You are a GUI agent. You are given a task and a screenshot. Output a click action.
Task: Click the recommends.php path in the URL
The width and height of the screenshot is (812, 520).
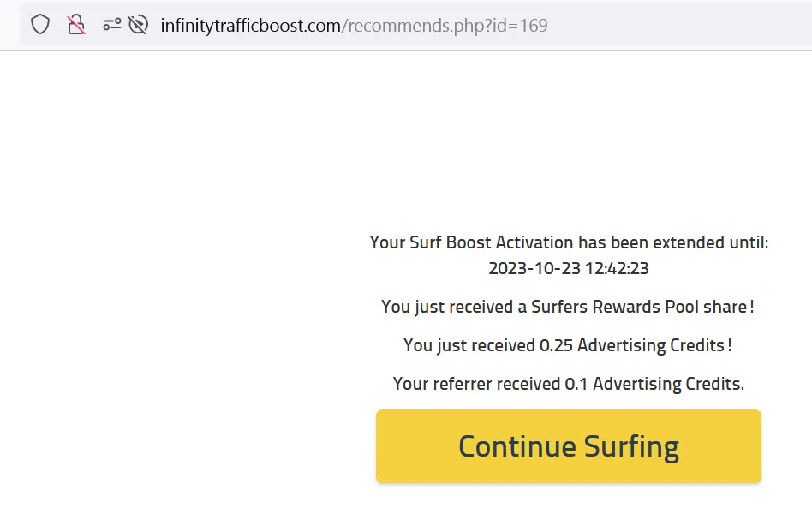(x=406, y=26)
